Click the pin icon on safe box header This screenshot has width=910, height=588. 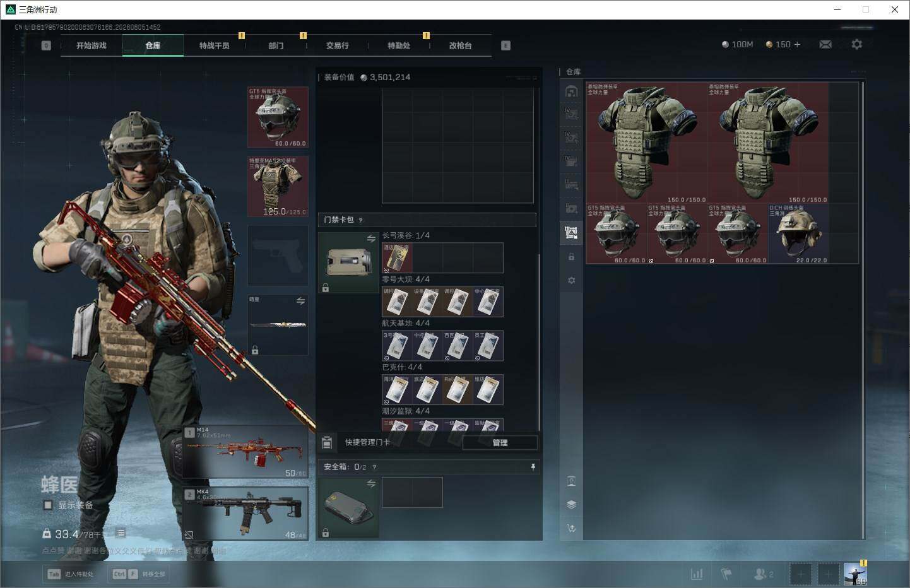point(533,467)
